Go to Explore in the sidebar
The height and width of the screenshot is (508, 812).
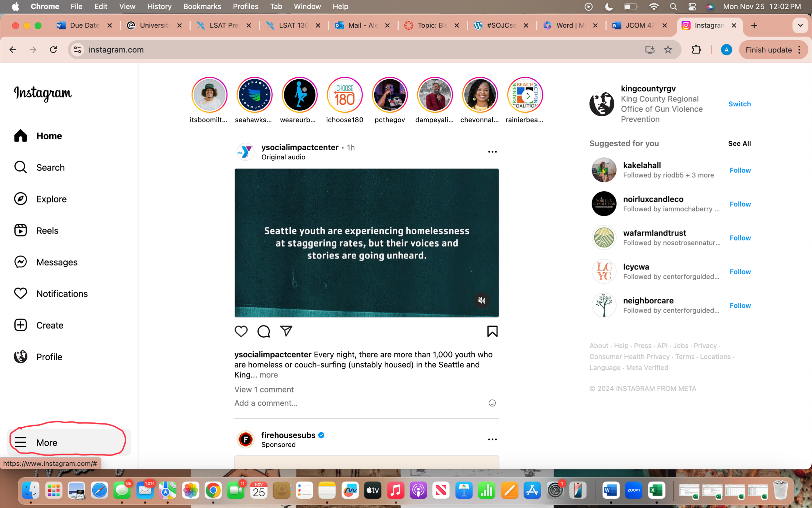pos(40,199)
